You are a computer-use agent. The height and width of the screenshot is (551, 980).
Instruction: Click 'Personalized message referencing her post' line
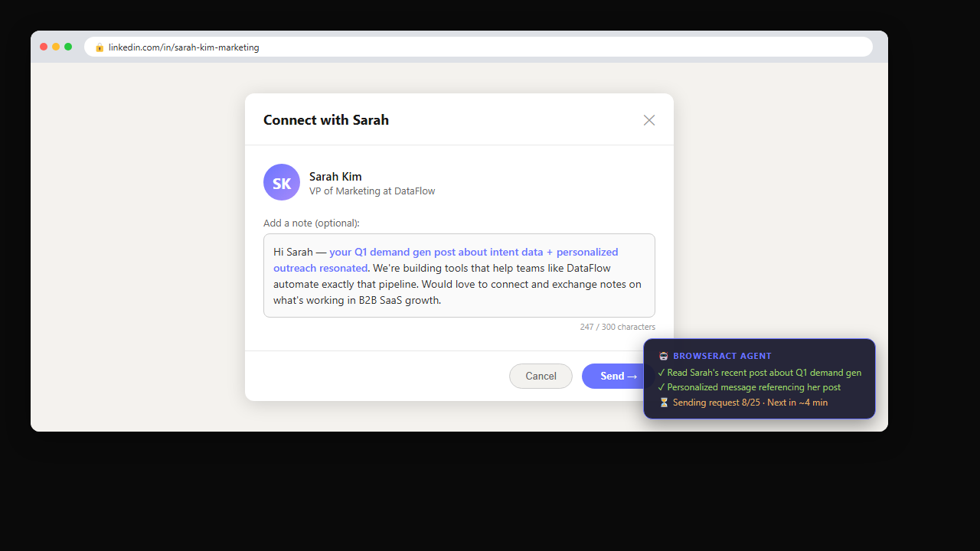click(x=750, y=387)
